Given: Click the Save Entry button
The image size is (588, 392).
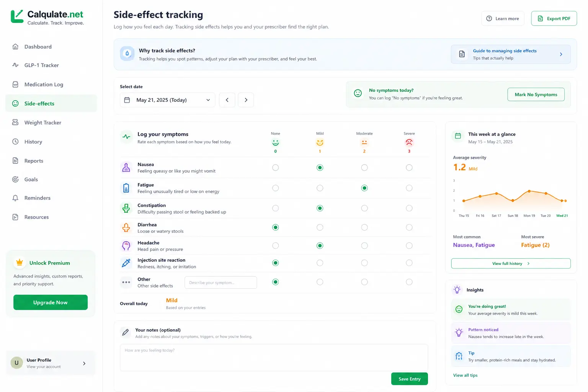Looking at the screenshot, I should pos(410,379).
